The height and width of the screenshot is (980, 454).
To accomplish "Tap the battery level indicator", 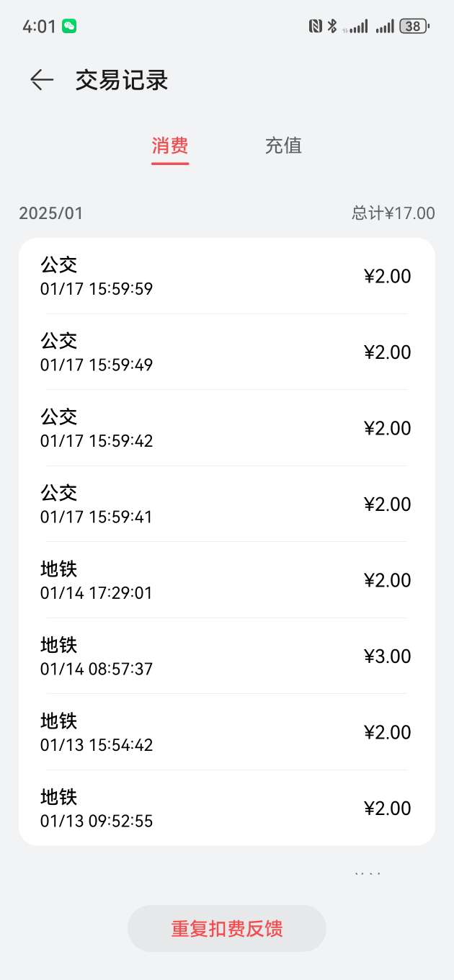I will 414,27.
